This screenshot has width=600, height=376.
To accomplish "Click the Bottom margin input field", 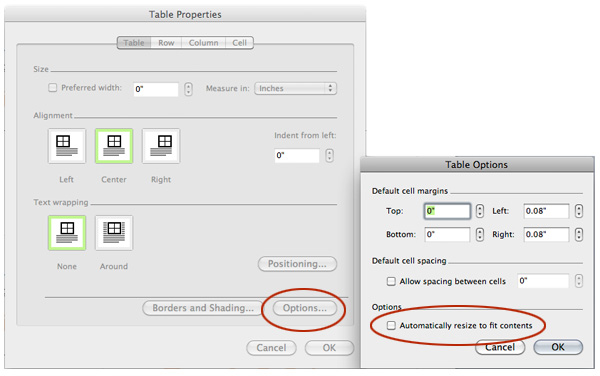I will coord(447,234).
